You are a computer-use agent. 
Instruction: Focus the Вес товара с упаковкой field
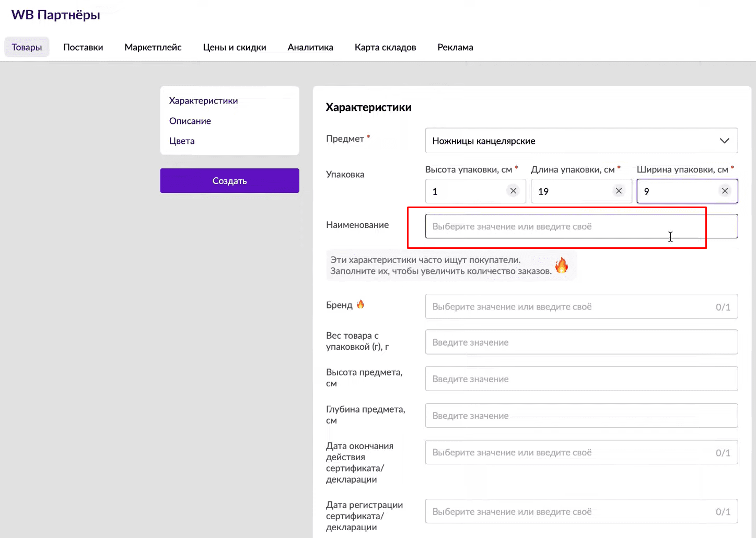click(x=581, y=342)
